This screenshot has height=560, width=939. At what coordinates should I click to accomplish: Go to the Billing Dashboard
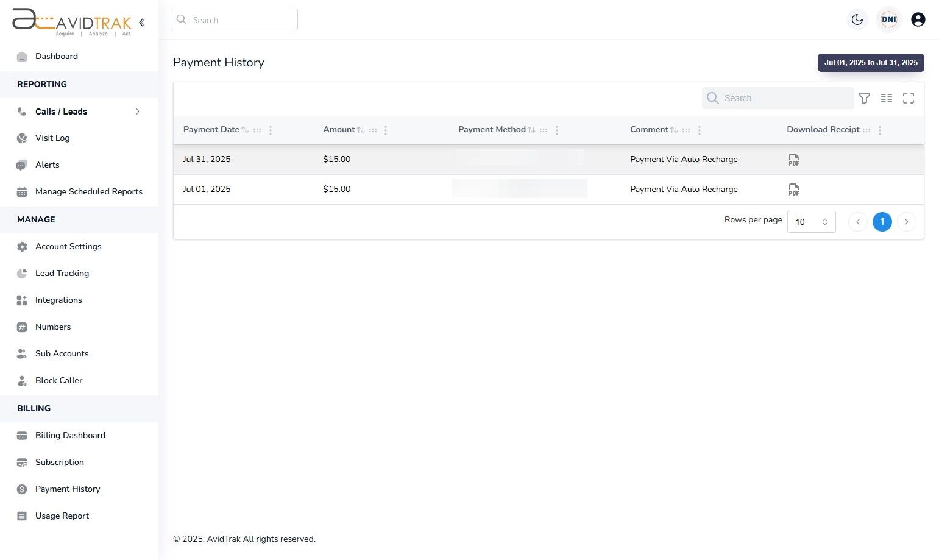70,435
